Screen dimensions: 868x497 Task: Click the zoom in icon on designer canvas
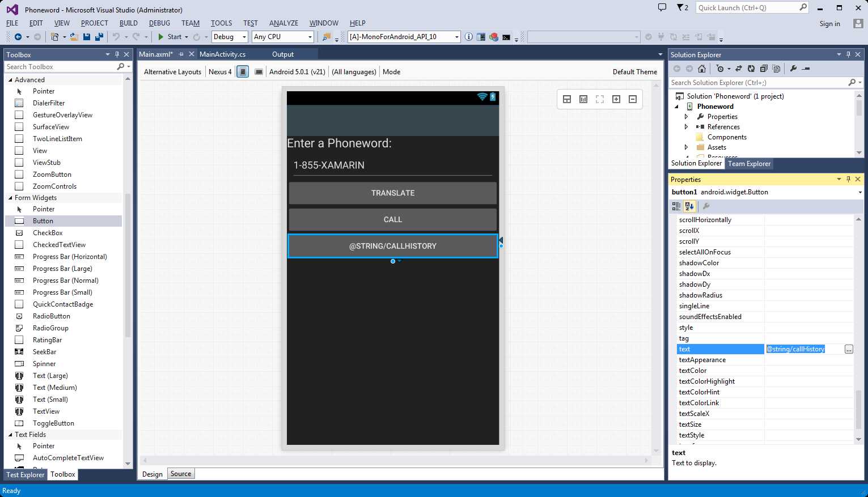coord(616,99)
